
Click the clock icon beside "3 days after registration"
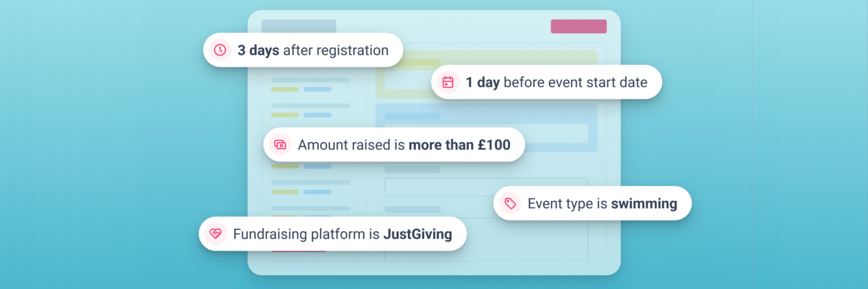point(220,50)
